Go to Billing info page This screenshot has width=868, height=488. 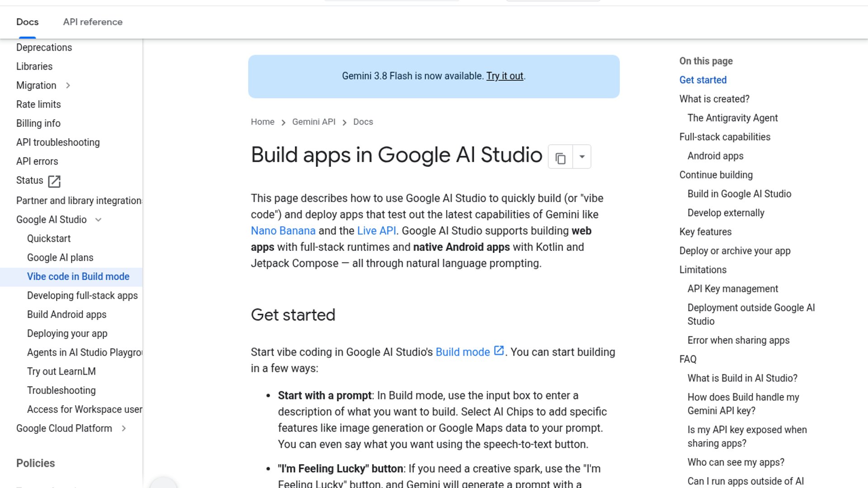(38, 123)
